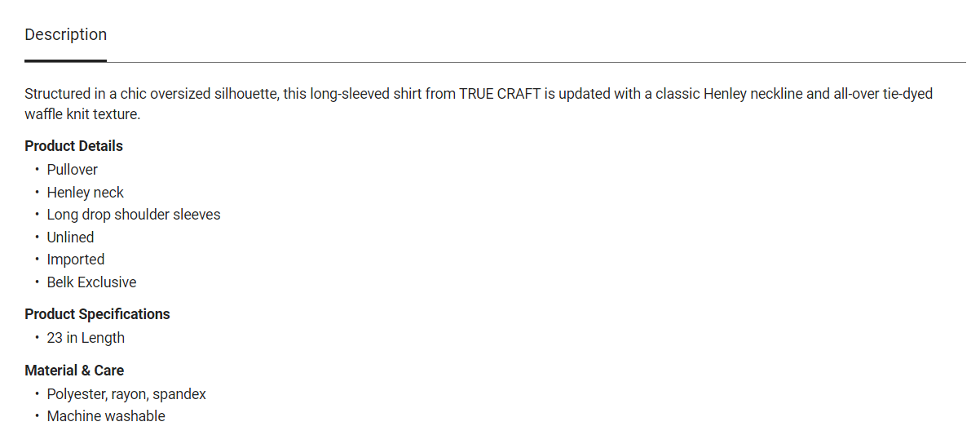
Task: Select the Polyester, rayon, spandex item
Action: coord(126,394)
